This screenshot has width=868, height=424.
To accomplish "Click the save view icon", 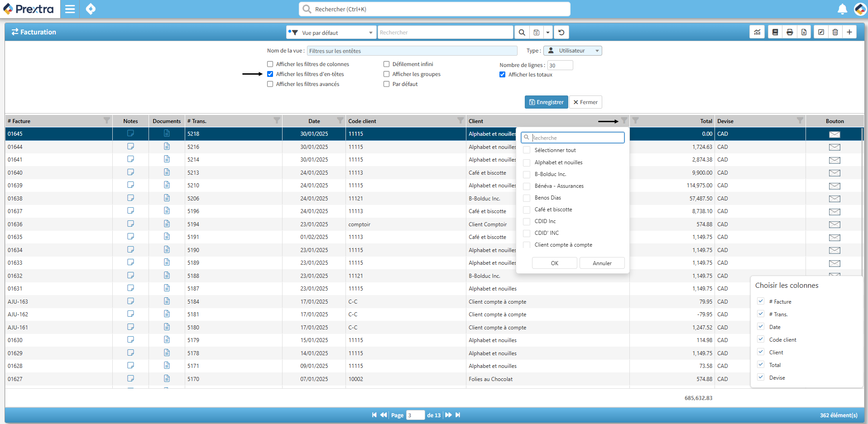I will point(536,33).
